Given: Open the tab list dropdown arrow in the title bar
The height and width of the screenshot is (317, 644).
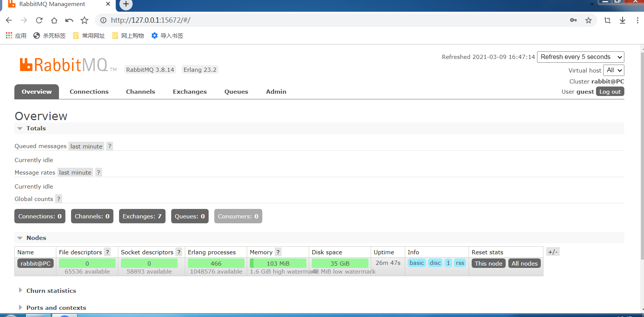Looking at the screenshot, I should pos(592,4).
